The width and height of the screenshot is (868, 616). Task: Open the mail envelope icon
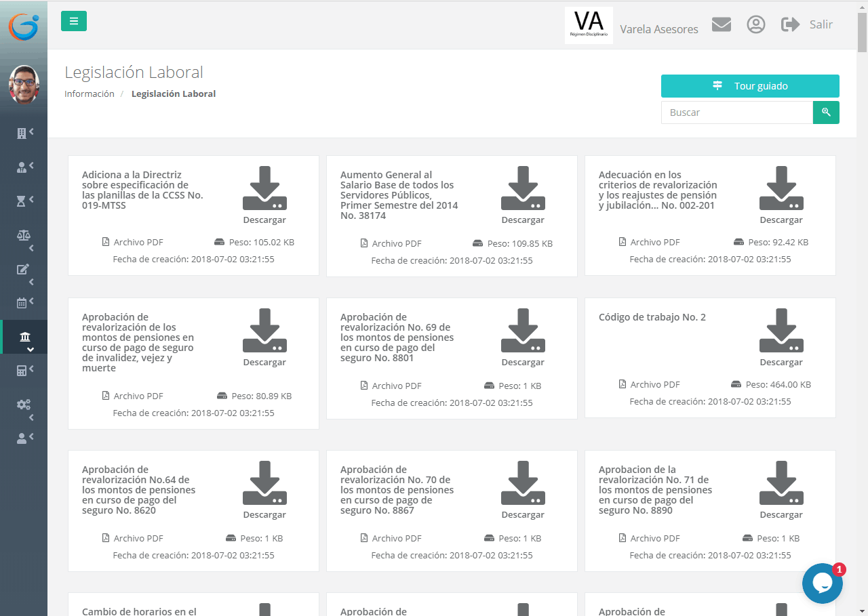721,24
